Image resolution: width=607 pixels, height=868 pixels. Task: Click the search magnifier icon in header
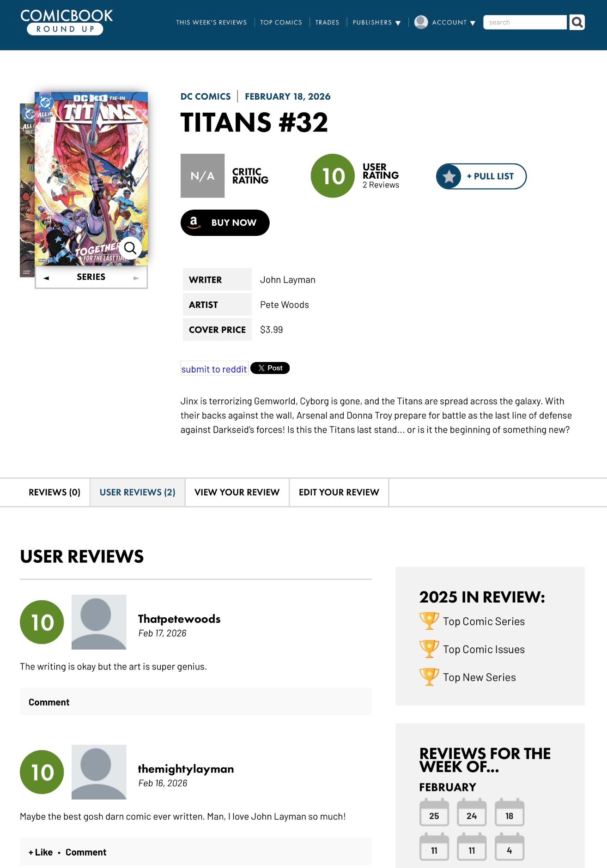tap(577, 22)
